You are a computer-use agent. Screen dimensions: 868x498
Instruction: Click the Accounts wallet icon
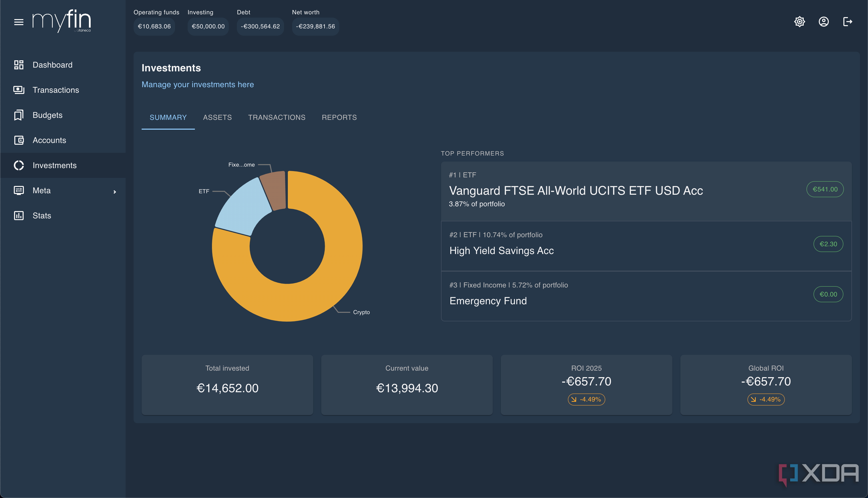[19, 140]
